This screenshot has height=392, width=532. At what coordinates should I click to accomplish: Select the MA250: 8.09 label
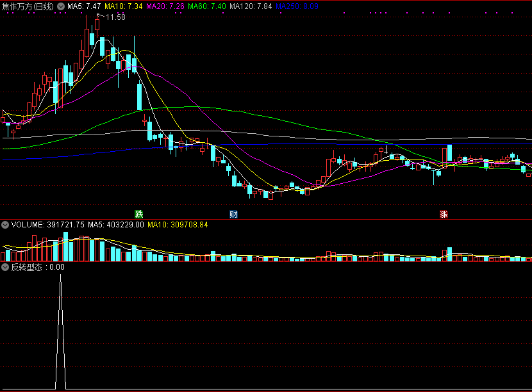[x=297, y=6]
